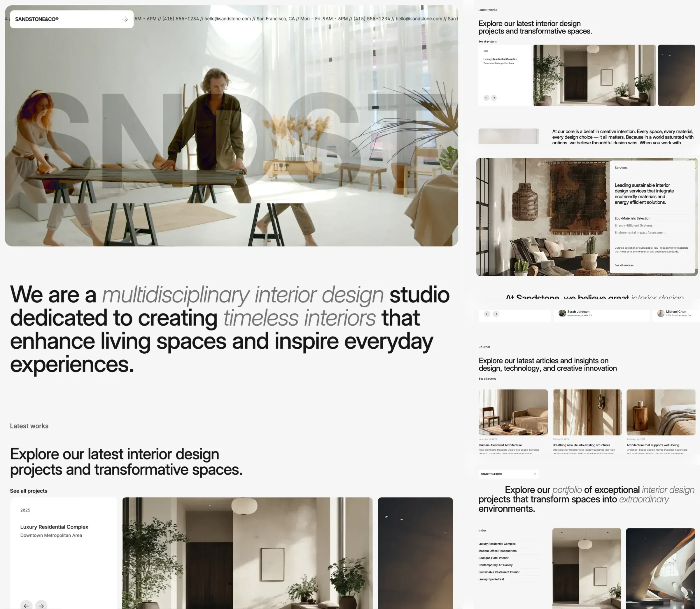Click 'Architecture that supports well-being' title

click(x=653, y=445)
